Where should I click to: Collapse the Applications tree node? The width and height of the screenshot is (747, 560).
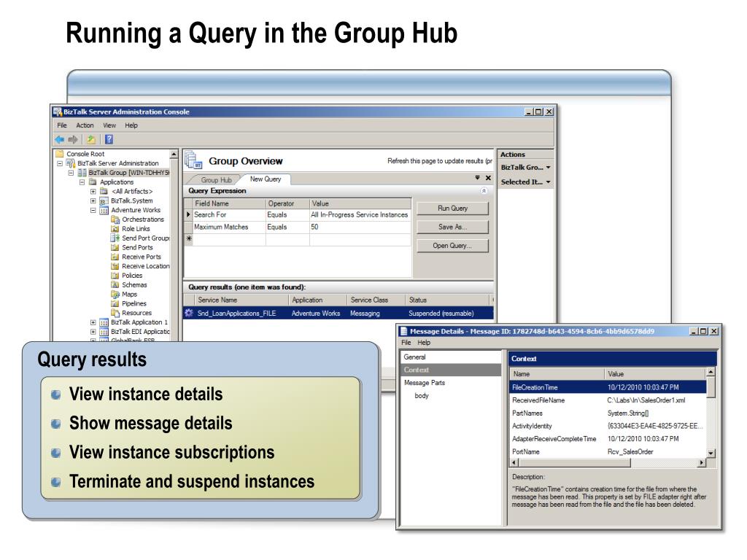[82, 182]
